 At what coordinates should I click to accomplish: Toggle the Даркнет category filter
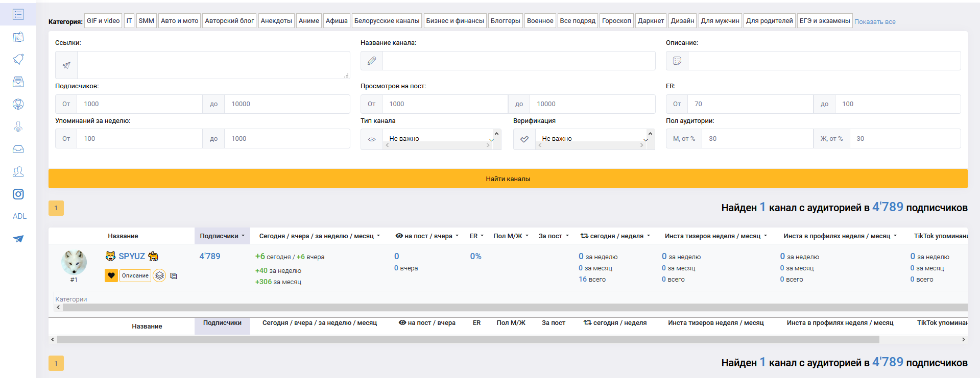click(651, 21)
